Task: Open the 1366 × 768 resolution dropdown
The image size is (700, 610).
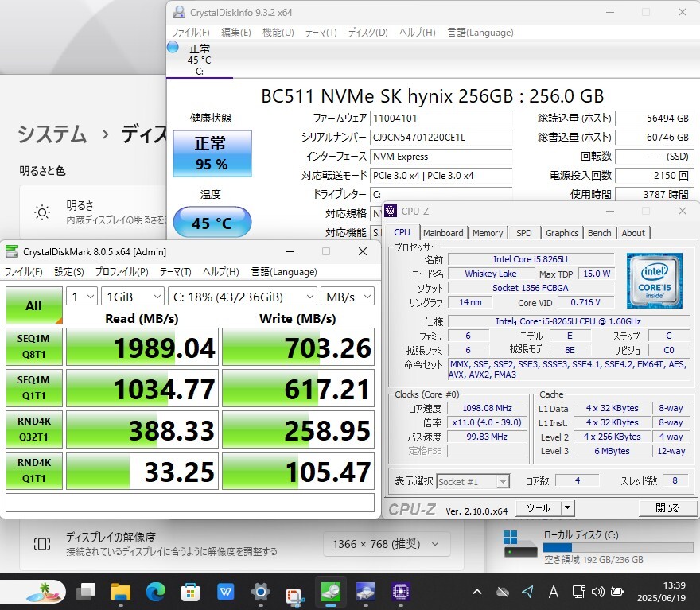Action: coord(387,544)
